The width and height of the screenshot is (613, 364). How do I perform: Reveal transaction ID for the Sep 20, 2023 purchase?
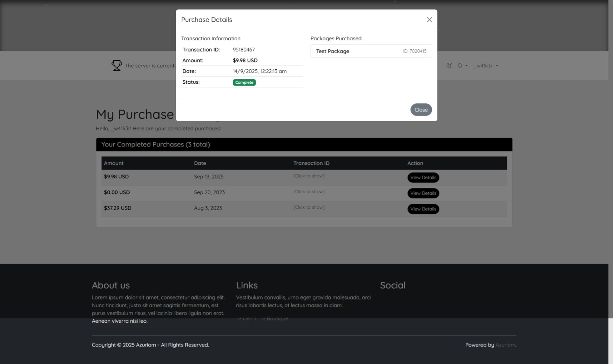[x=309, y=192]
